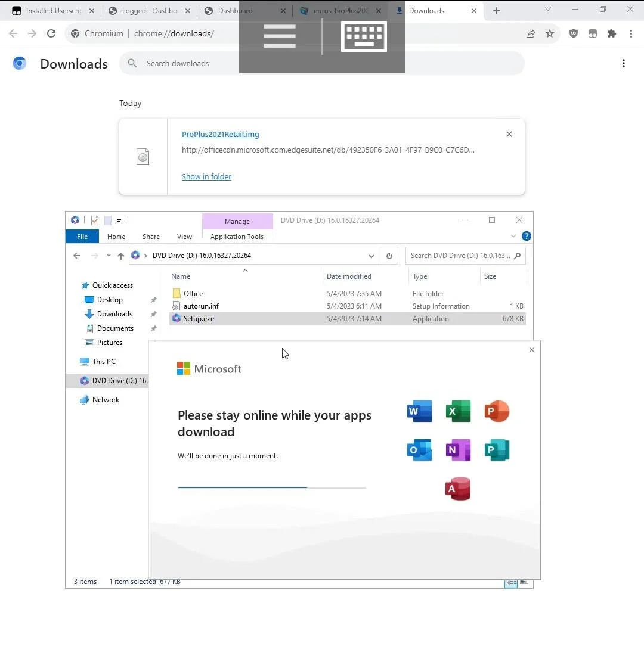Click the Publisher icon in Office installer
644x668 pixels.
click(x=497, y=450)
